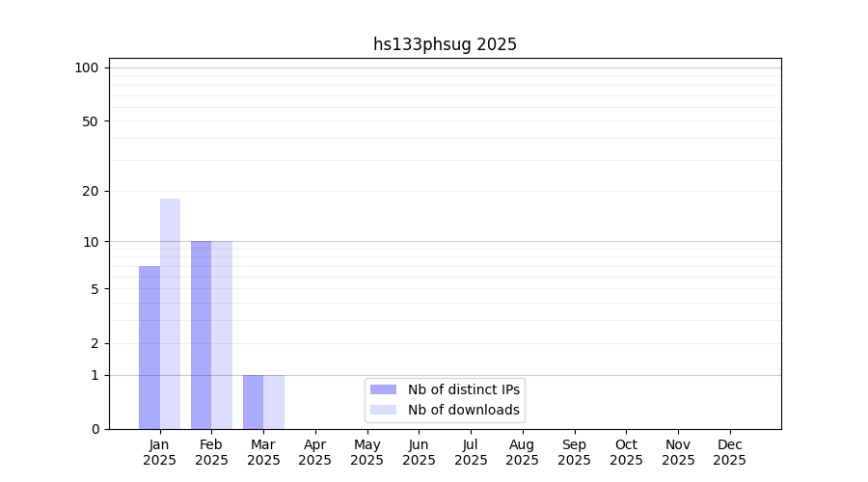Click the dark blue legend swatch for distinct IPs
This screenshot has width=868, height=482.
pyautogui.click(x=383, y=389)
